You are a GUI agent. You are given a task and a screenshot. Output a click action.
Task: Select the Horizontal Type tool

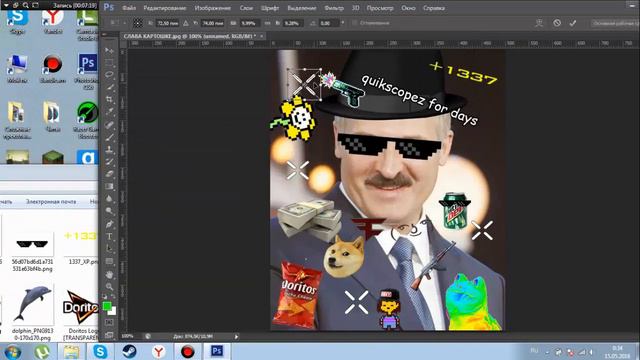coord(109,236)
